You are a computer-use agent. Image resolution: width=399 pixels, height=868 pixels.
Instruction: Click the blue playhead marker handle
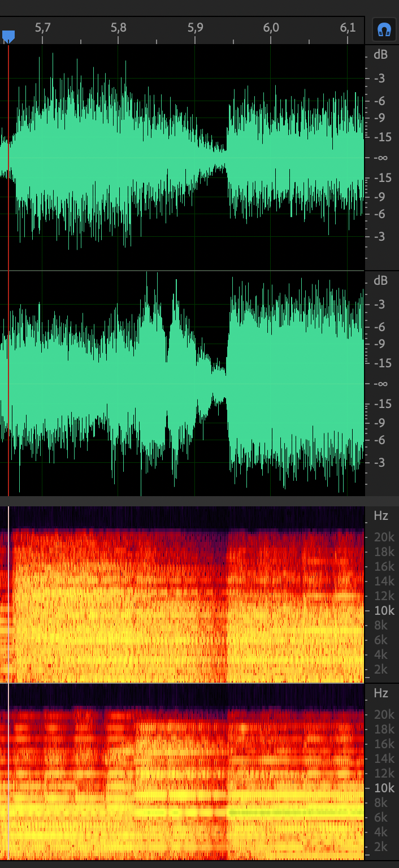(8, 37)
